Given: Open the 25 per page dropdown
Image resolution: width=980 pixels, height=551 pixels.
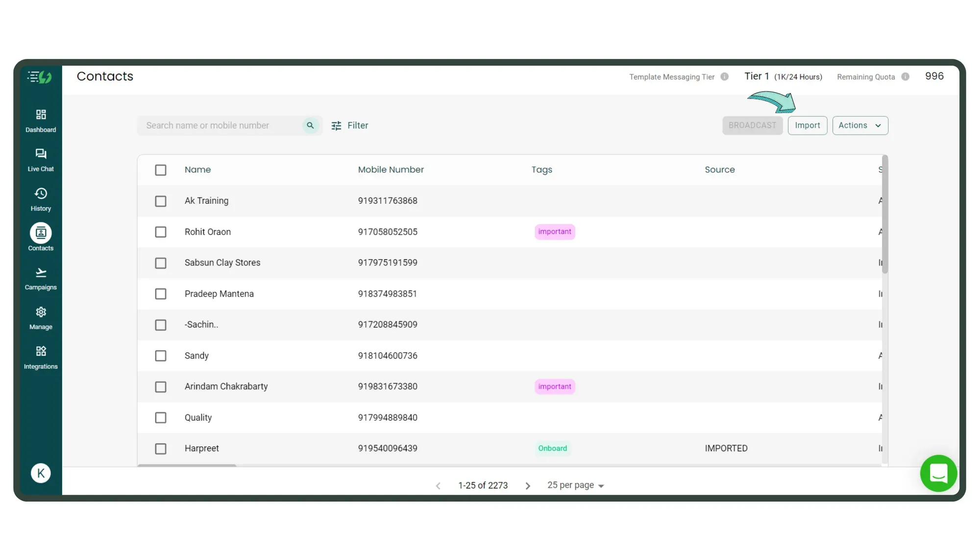Looking at the screenshot, I should [575, 485].
